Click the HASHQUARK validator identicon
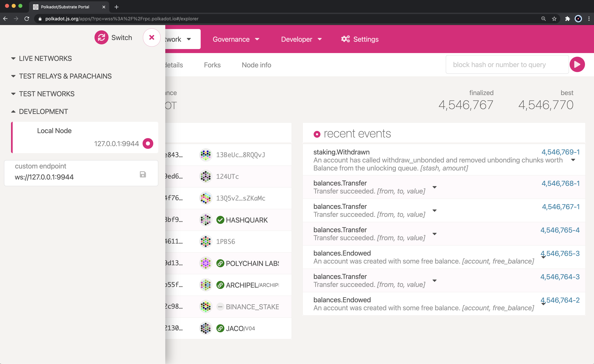 [206, 220]
